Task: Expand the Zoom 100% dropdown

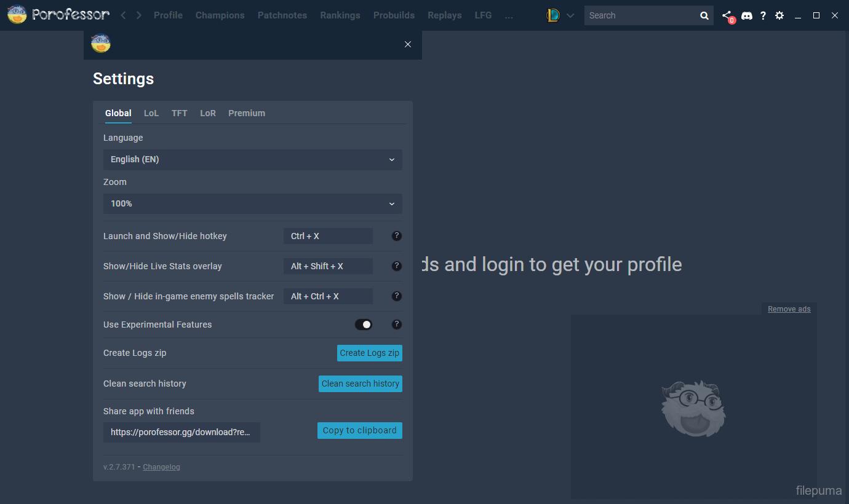Action: point(252,204)
